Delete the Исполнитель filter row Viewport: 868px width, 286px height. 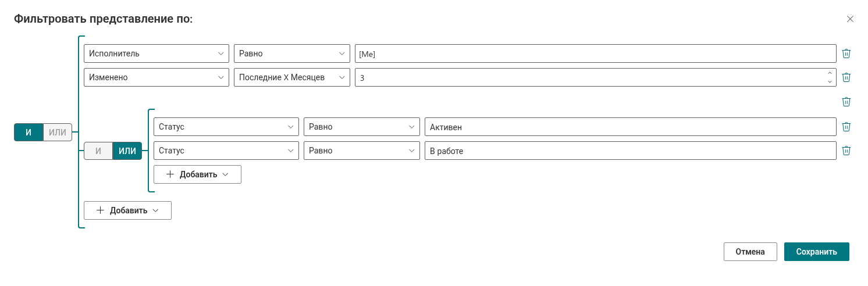846,53
